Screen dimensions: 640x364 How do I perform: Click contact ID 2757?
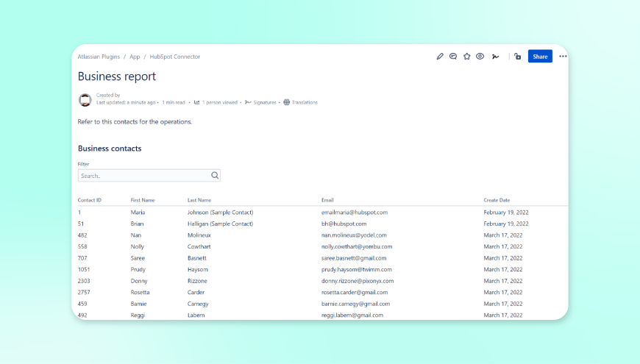point(84,292)
